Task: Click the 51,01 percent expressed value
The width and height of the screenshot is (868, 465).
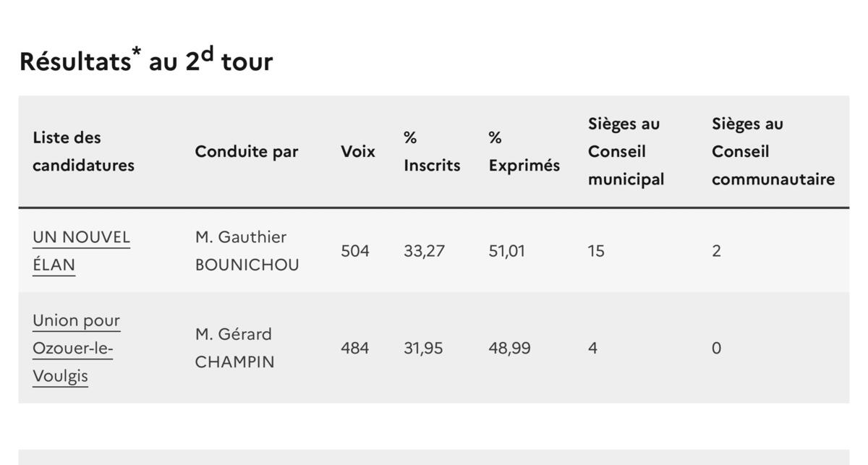Action: [x=507, y=251]
